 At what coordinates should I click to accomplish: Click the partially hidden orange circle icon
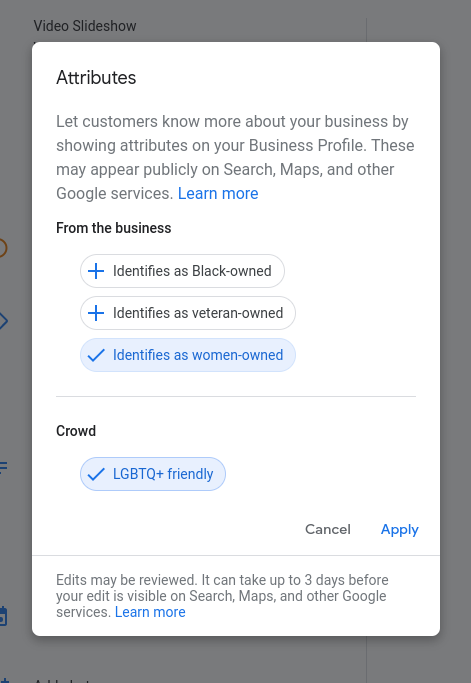click(3, 248)
